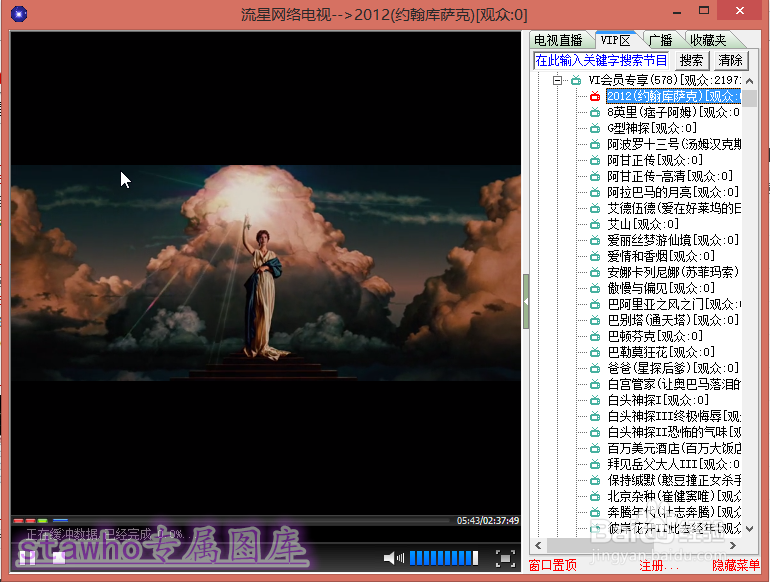Image resolution: width=770 pixels, height=582 pixels.
Task: Click the TV icon beside VI会员专享
Action: [576, 80]
